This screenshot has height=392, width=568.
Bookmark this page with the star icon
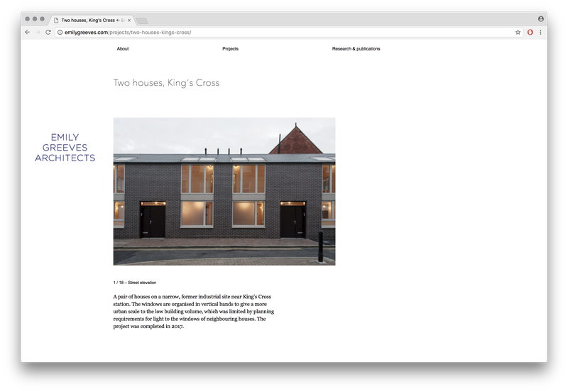coord(518,32)
